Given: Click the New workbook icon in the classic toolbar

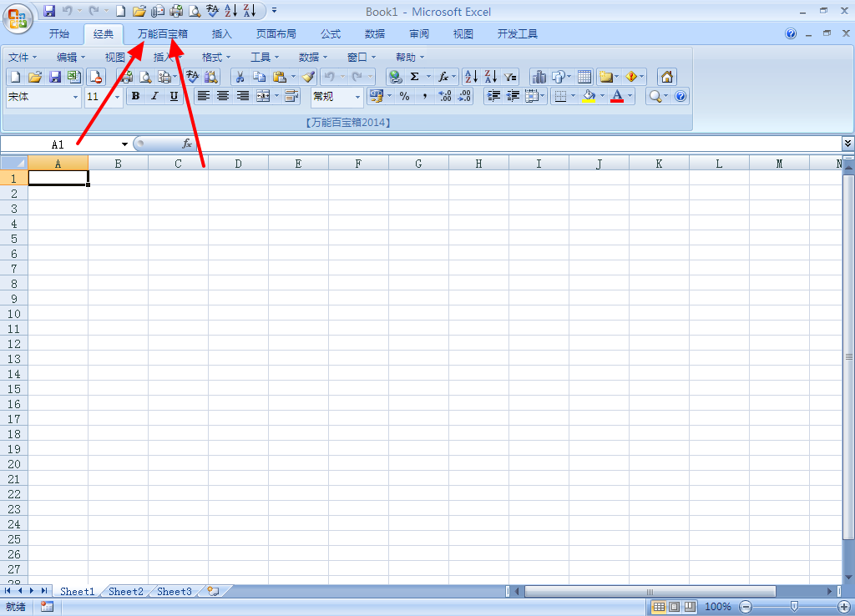Looking at the screenshot, I should click(x=15, y=77).
